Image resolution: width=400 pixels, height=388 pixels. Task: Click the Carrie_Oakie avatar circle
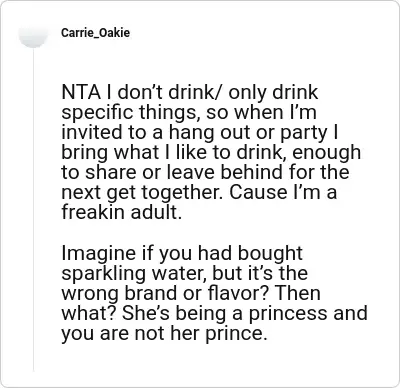tap(33, 33)
